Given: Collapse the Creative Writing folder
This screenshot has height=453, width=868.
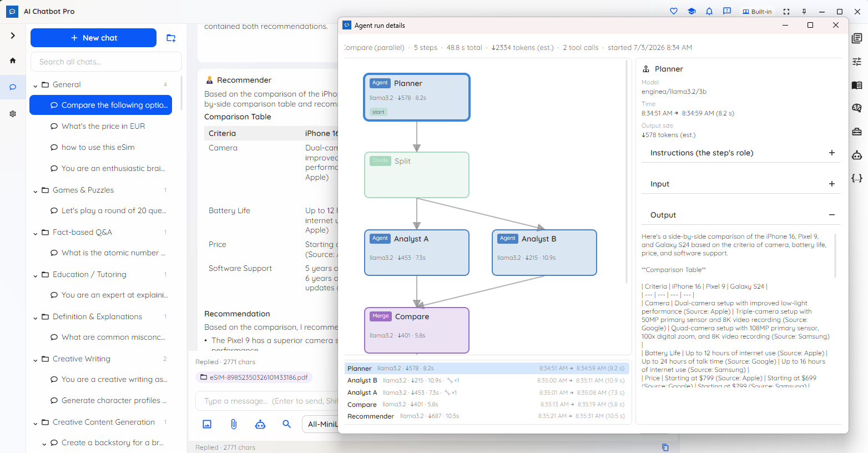Looking at the screenshot, I should click(x=36, y=359).
